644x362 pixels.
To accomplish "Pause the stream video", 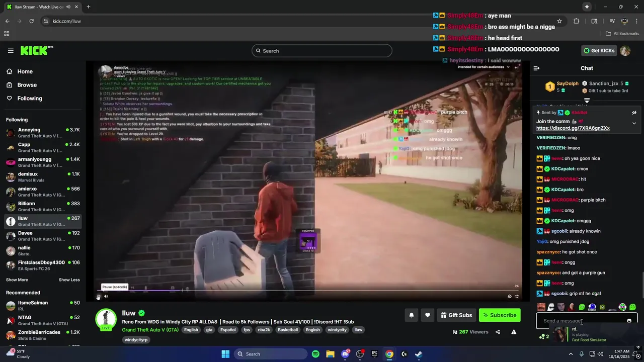I will pos(99,297).
